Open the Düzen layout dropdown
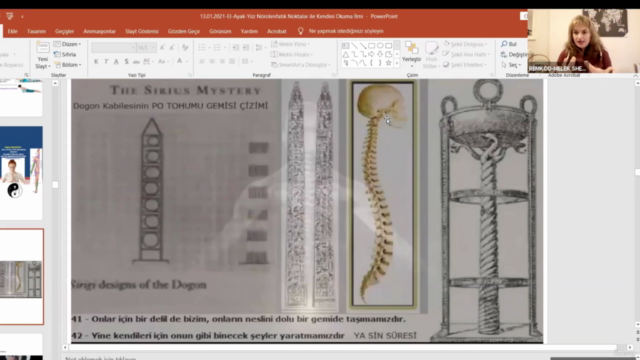The width and height of the screenshot is (640, 360). coord(67,44)
